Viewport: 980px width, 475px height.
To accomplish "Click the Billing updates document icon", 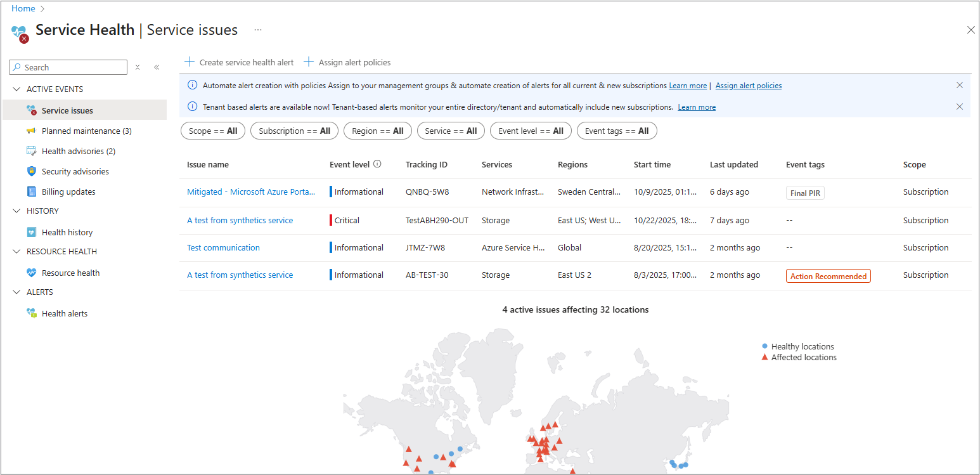I will pos(31,192).
